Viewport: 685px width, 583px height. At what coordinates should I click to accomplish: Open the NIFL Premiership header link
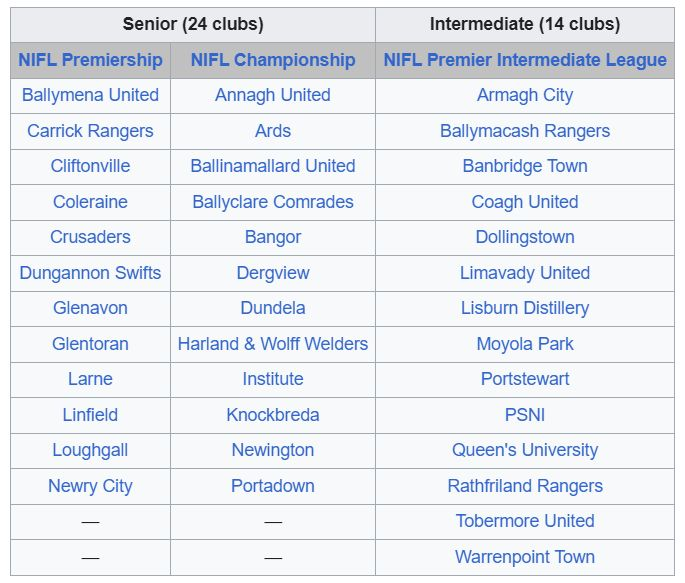90,60
